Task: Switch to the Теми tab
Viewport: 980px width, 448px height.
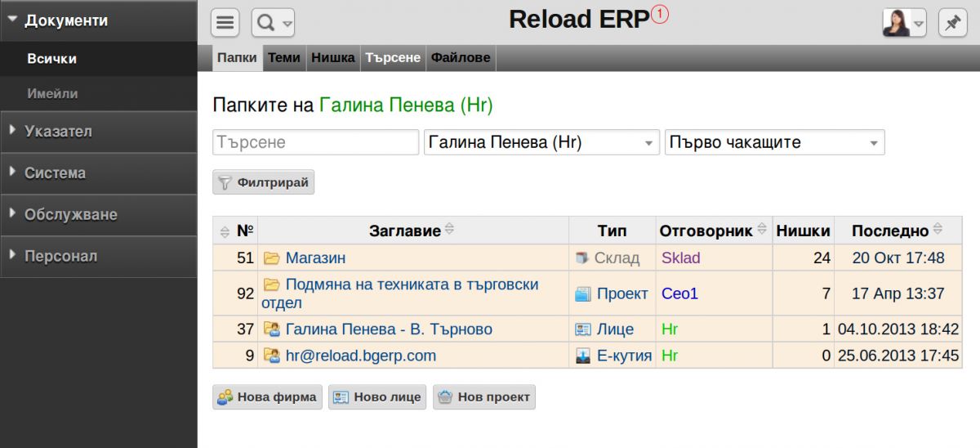Action: coord(284,58)
